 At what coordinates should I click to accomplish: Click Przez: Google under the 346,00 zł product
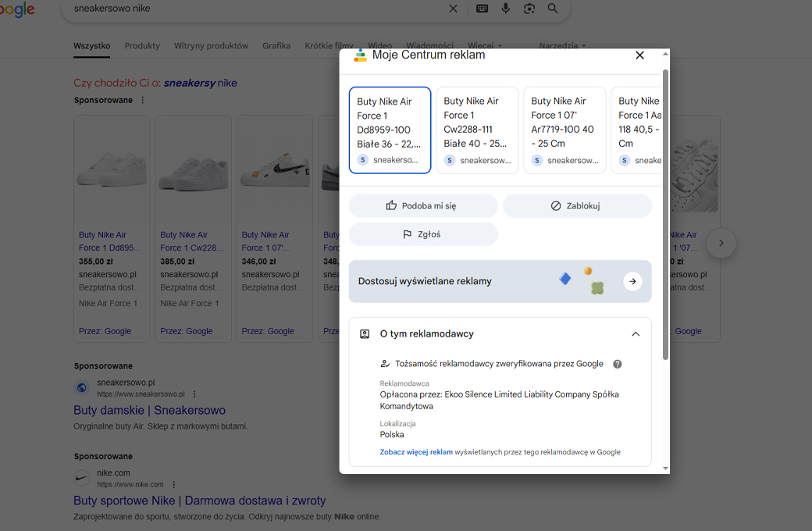coord(268,331)
